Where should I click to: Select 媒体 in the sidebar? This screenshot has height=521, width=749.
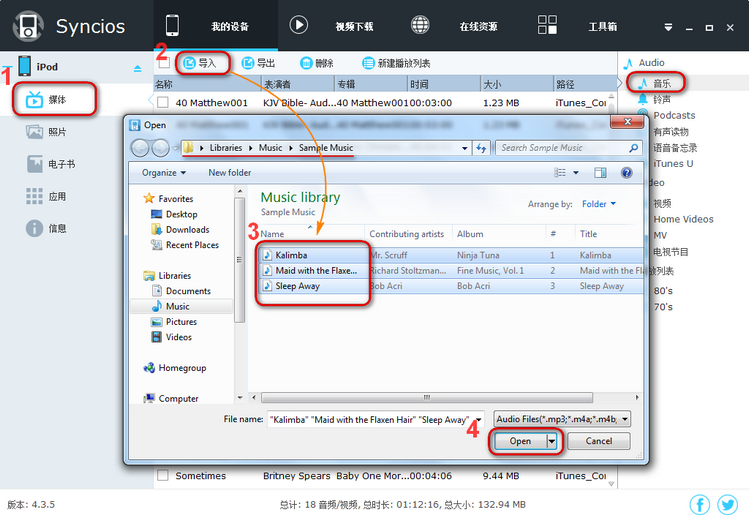(54, 99)
